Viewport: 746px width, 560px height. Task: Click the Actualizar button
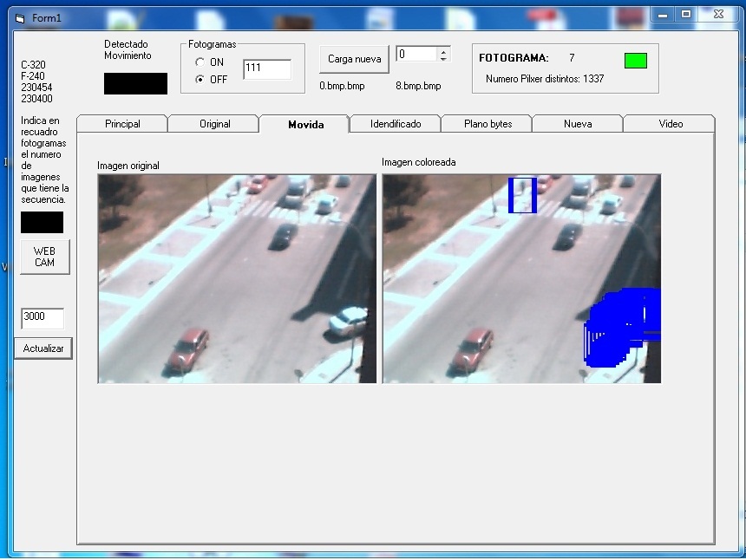[43, 348]
